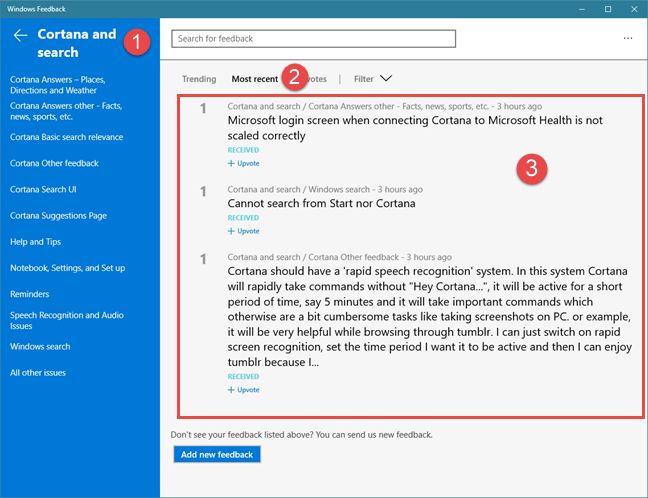
Task: Go back using the back arrow
Action: [20, 36]
